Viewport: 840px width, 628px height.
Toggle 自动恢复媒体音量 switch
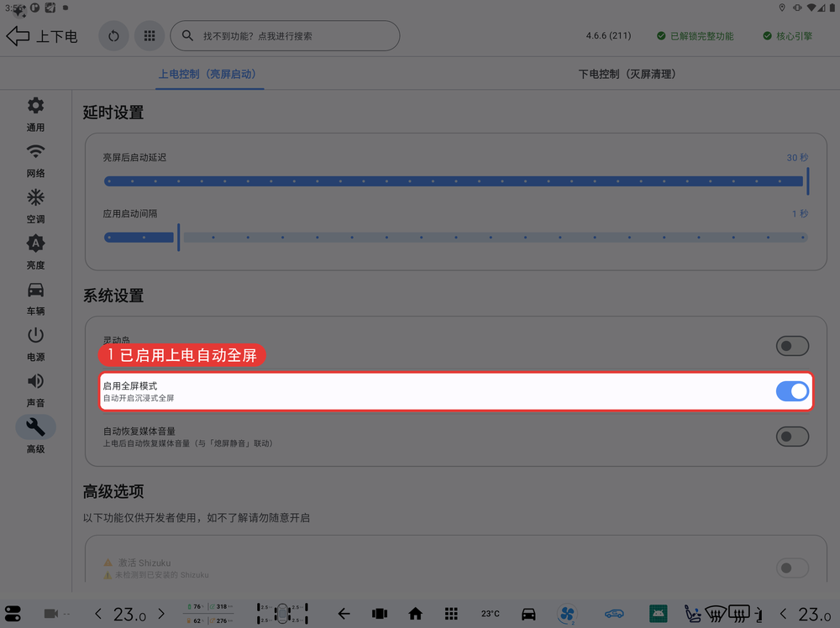pos(792,437)
